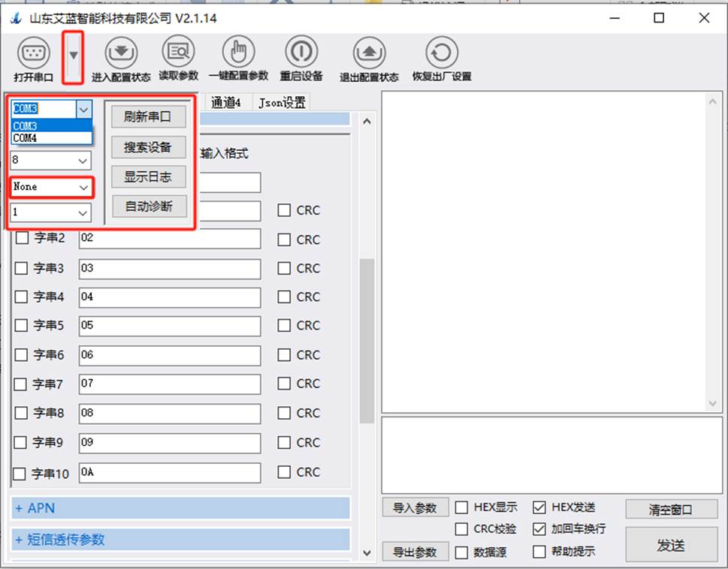Click the Restart Device (重启设备) icon
728x569 pixels.
(301, 53)
